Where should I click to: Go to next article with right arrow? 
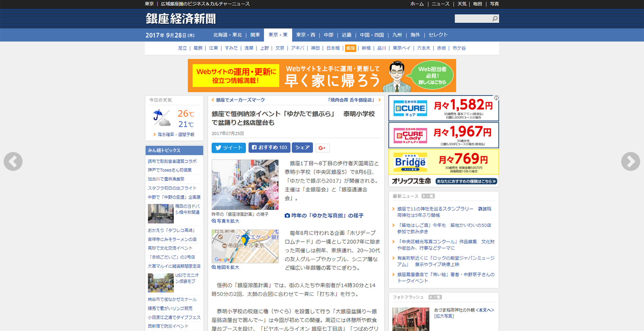click(x=630, y=161)
